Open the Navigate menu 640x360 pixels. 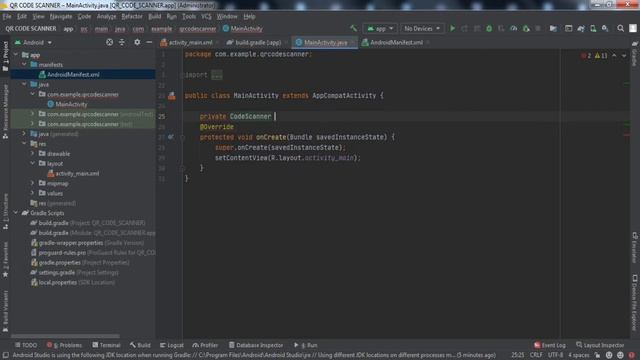click(61, 16)
